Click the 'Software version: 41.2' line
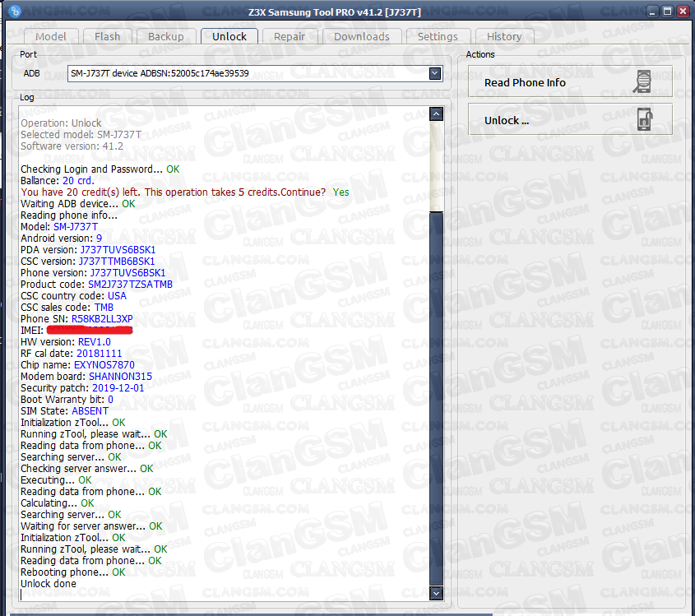Screen dimensions: 695x616 [72, 146]
